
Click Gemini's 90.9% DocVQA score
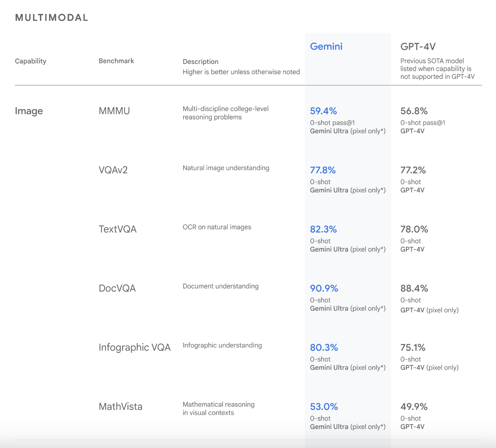coord(324,288)
